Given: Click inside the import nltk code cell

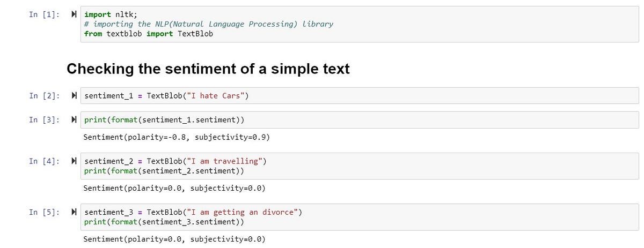Looking at the screenshot, I should point(360,24).
